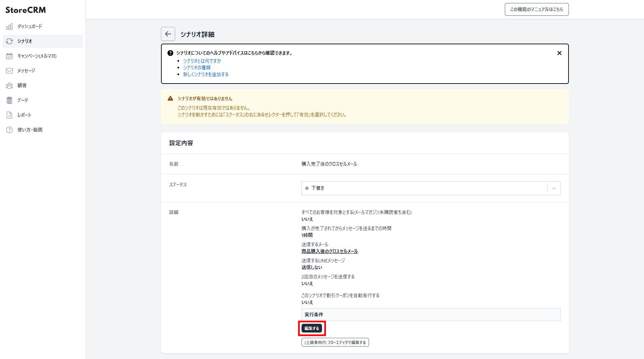Image resolution: width=644 pixels, height=359 pixels.
Task: Open the ステータス dropdown showing 下書き
Action: [424, 188]
